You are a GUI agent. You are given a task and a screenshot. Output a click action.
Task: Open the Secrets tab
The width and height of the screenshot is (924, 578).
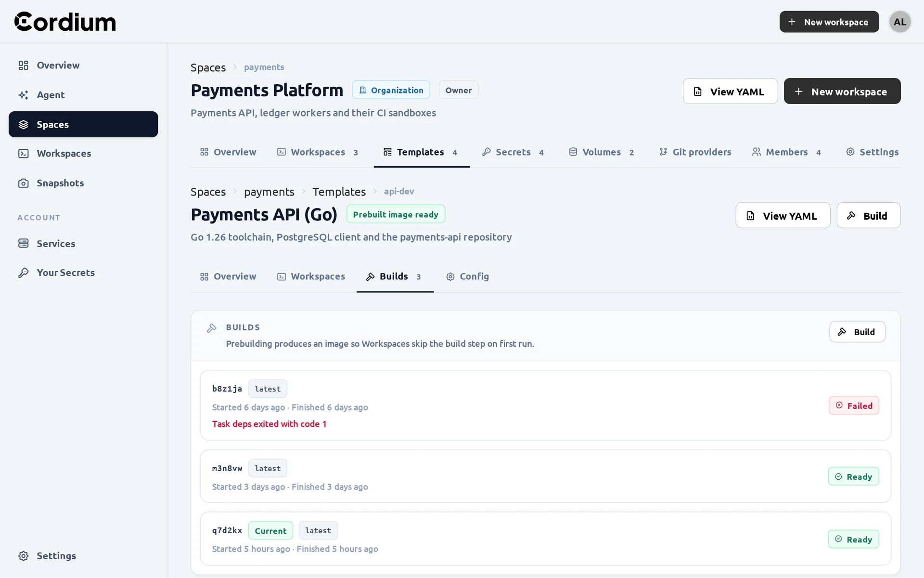click(x=513, y=152)
